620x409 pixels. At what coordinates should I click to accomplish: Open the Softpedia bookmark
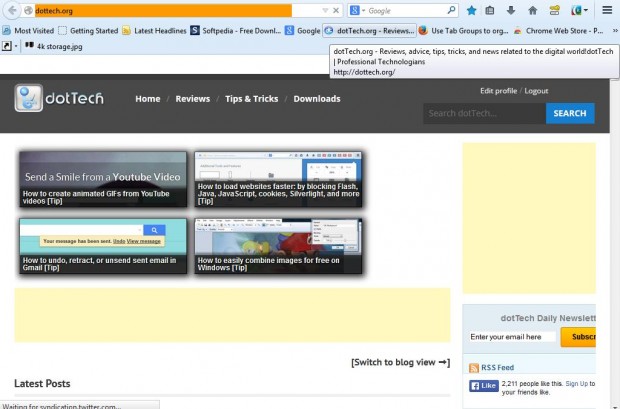(x=236, y=30)
